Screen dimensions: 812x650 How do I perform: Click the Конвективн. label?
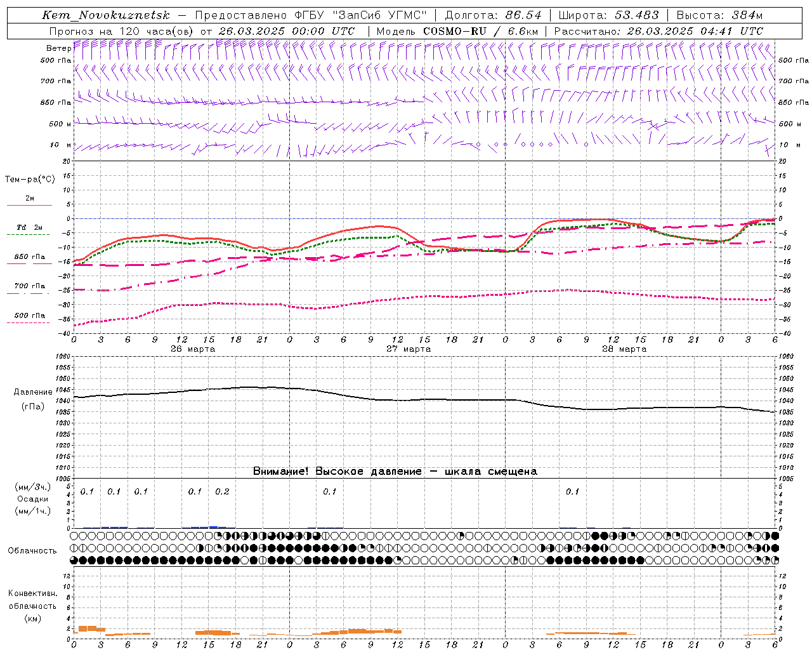click(32, 594)
